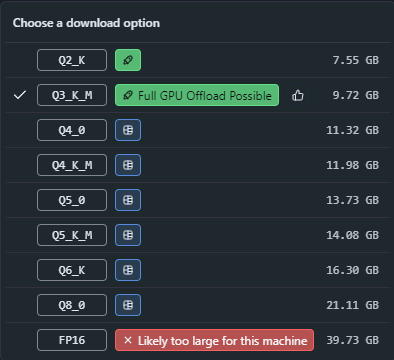Pick the Q5_K_M quantization label
The height and width of the screenshot is (360, 394).
pos(72,235)
